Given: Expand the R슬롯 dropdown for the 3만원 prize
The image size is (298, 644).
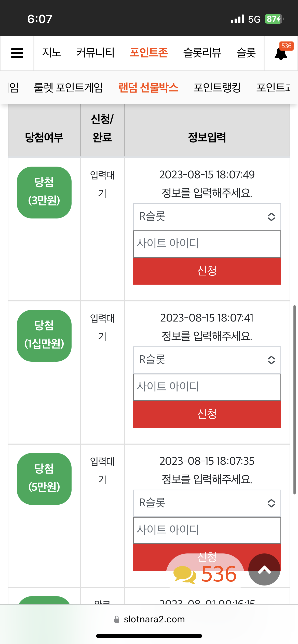Looking at the screenshot, I should 207,217.
